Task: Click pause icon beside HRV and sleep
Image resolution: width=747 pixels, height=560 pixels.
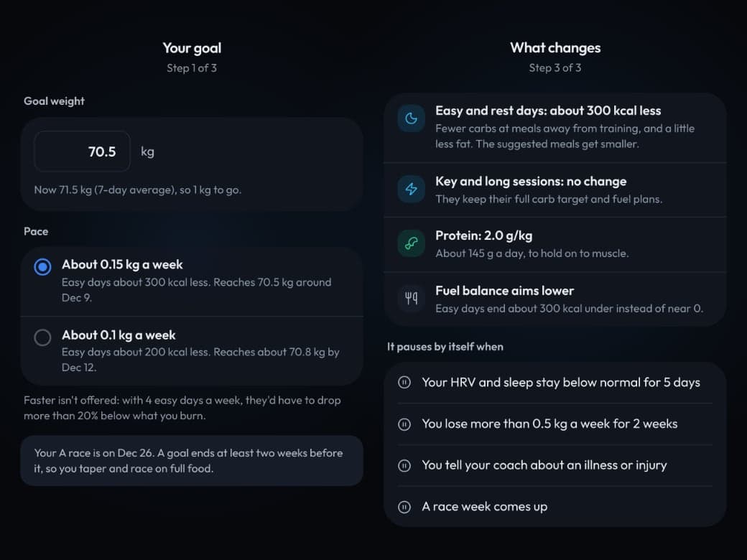Action: point(404,383)
